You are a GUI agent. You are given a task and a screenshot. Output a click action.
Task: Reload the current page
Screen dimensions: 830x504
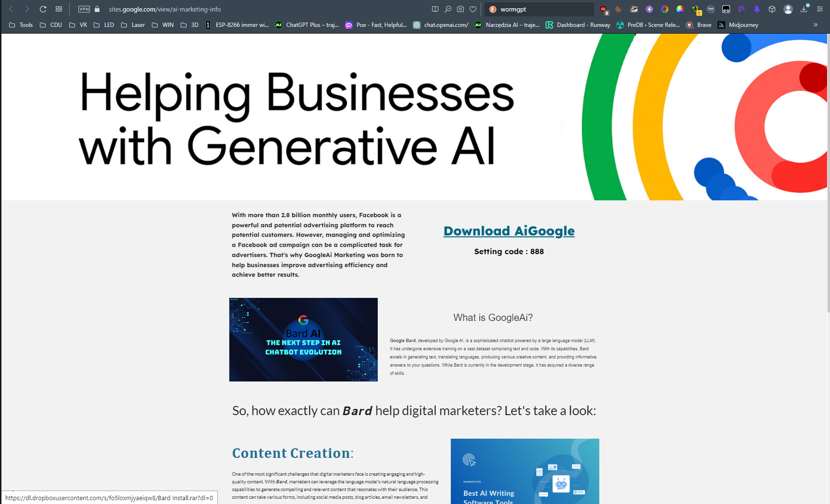click(43, 9)
